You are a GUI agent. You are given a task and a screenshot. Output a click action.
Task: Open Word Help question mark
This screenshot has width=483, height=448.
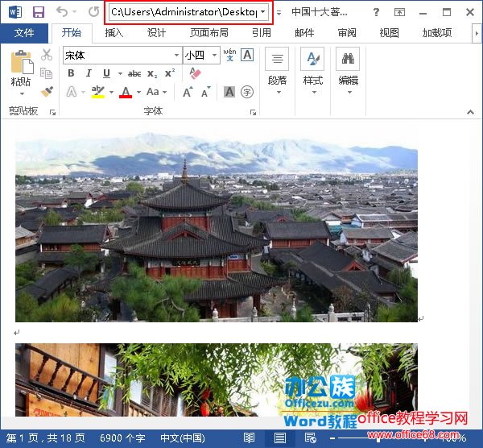click(x=376, y=12)
